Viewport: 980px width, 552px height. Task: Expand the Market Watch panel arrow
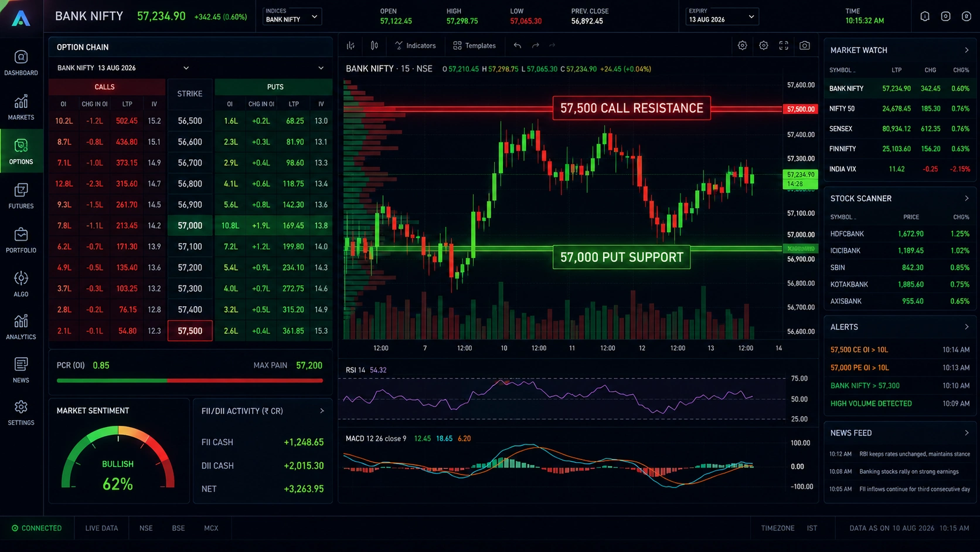pos(967,50)
